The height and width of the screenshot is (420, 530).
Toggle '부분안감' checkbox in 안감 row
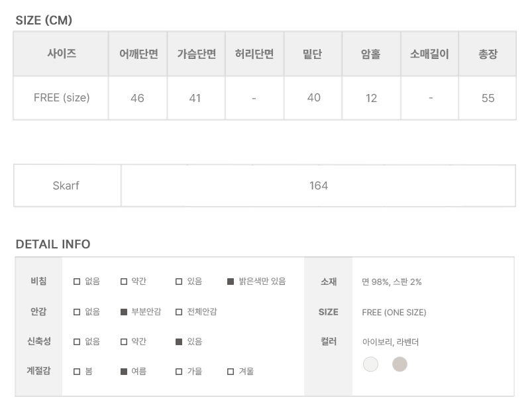point(124,312)
